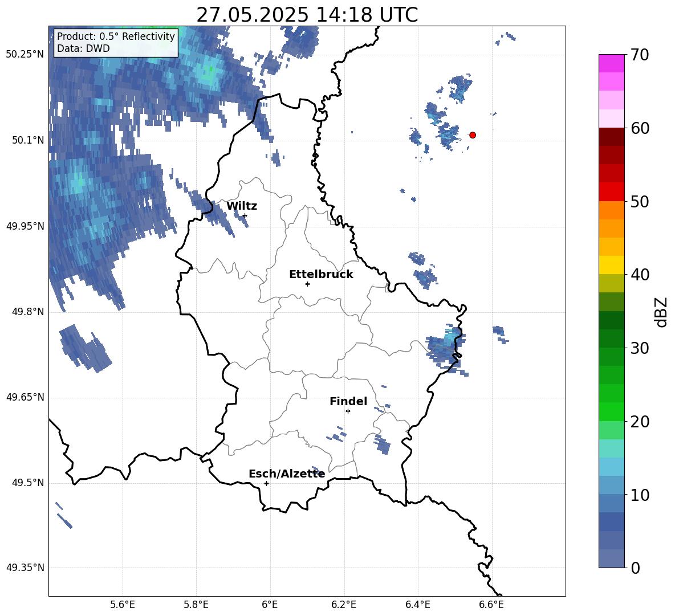The width and height of the screenshot is (675, 616).
Task: Click the 5.8°E longitude label
Action: pos(196,605)
